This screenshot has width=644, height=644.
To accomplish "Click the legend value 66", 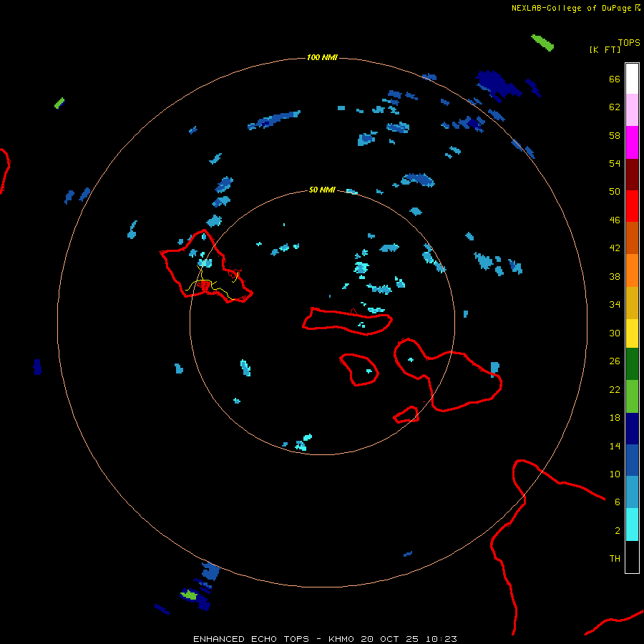I will pyautogui.click(x=615, y=79).
